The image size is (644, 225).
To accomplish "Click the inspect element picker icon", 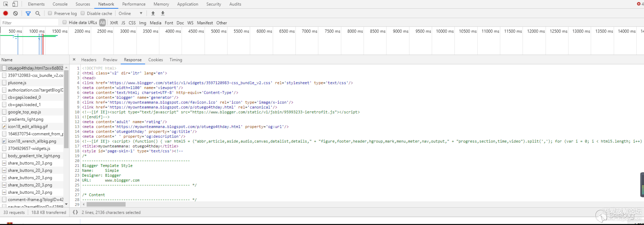I will (6, 4).
